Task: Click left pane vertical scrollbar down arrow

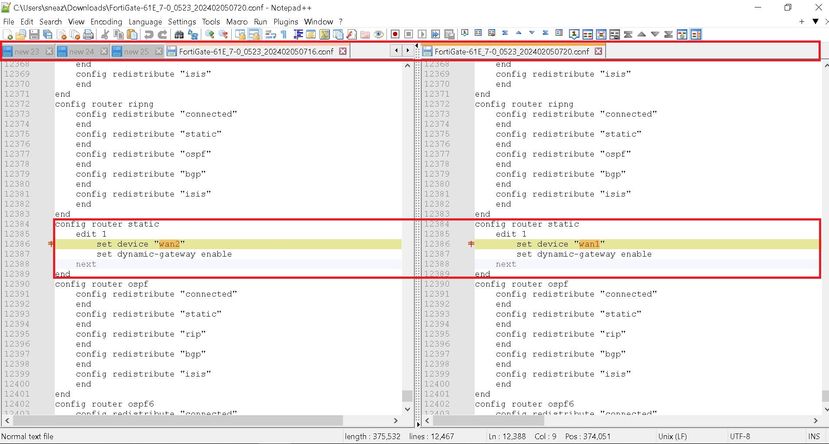Action: click(407, 409)
